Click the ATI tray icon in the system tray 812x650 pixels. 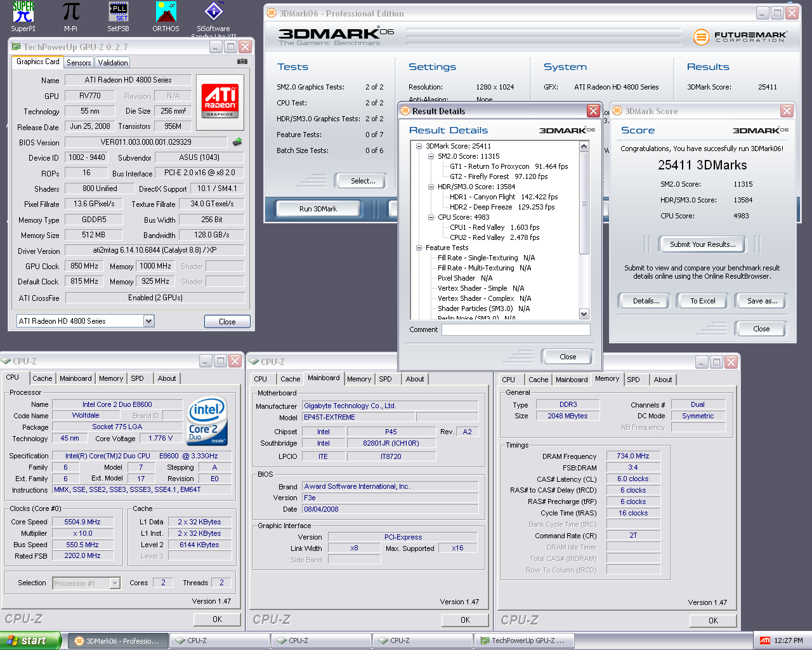765,640
